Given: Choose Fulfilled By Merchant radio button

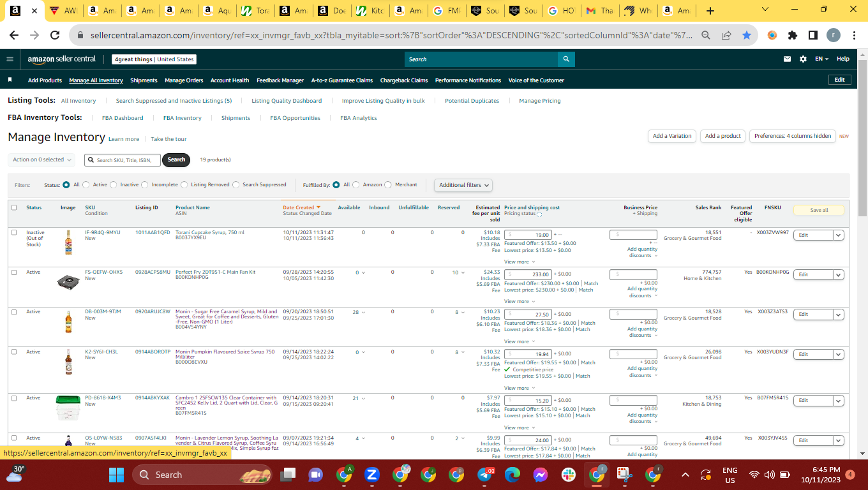Looking at the screenshot, I should [389, 185].
